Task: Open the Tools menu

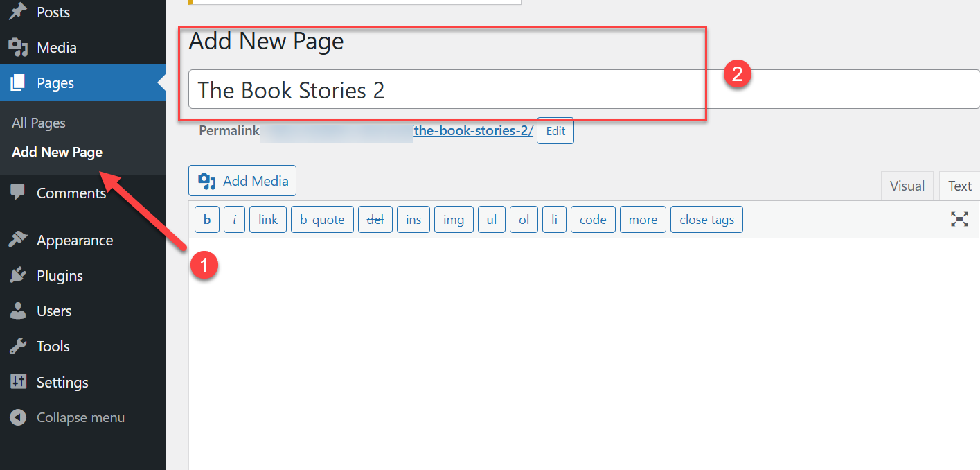Action: (53, 347)
